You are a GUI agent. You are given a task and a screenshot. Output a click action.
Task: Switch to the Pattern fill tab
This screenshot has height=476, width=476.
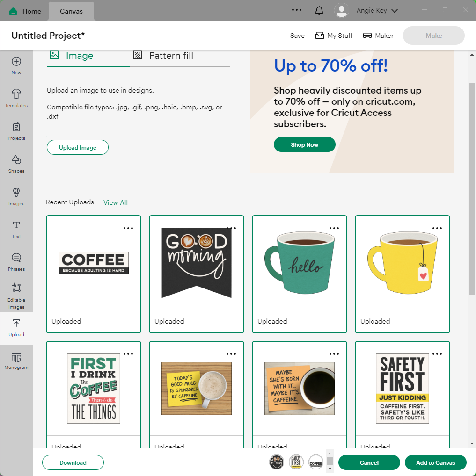pos(171,56)
